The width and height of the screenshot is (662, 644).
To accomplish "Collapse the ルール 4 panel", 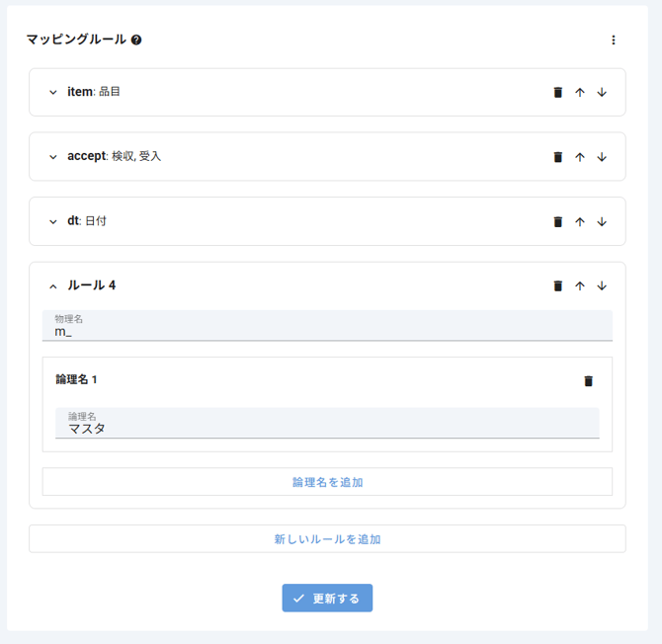I will coord(53,286).
